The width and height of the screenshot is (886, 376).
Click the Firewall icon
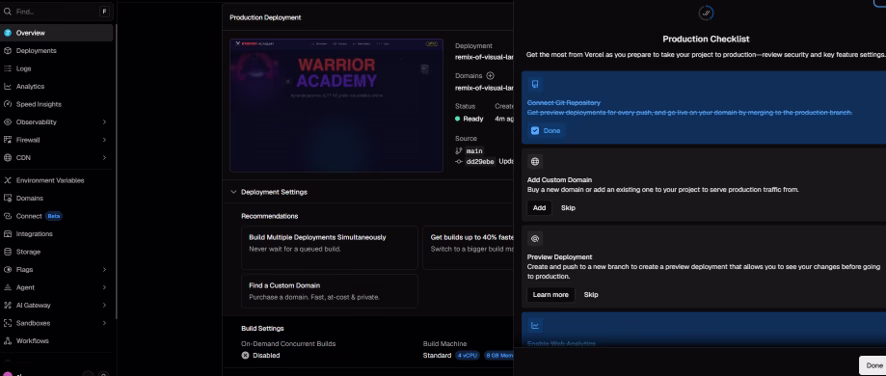click(x=7, y=140)
